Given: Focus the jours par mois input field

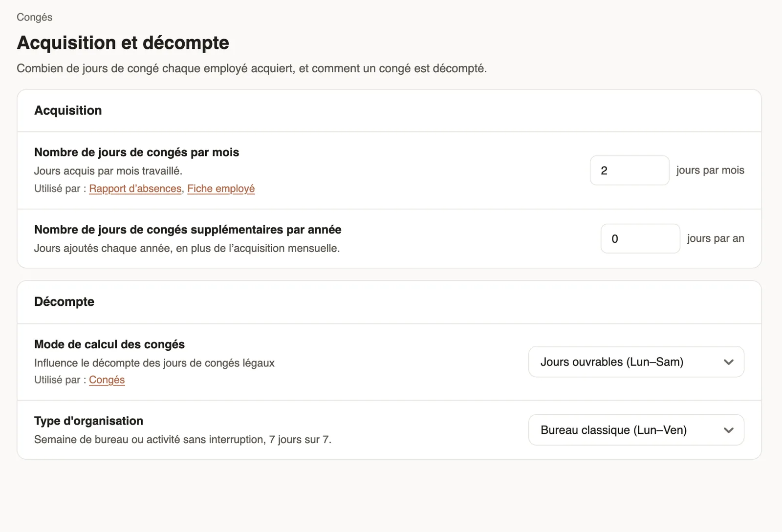Looking at the screenshot, I should click(630, 170).
